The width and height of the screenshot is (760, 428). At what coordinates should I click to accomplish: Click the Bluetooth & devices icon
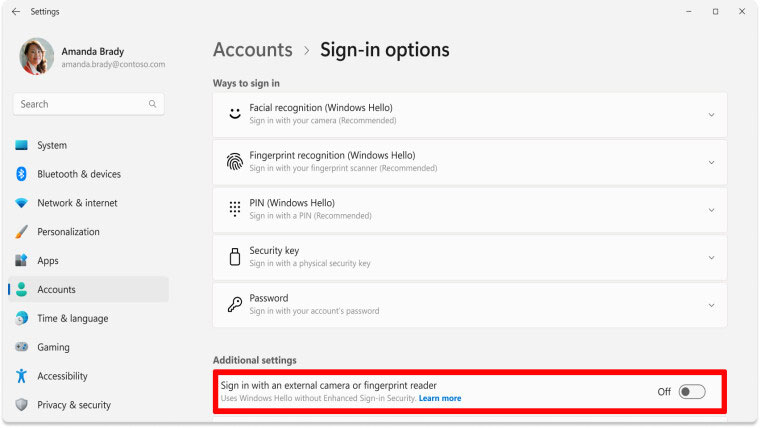click(x=21, y=174)
